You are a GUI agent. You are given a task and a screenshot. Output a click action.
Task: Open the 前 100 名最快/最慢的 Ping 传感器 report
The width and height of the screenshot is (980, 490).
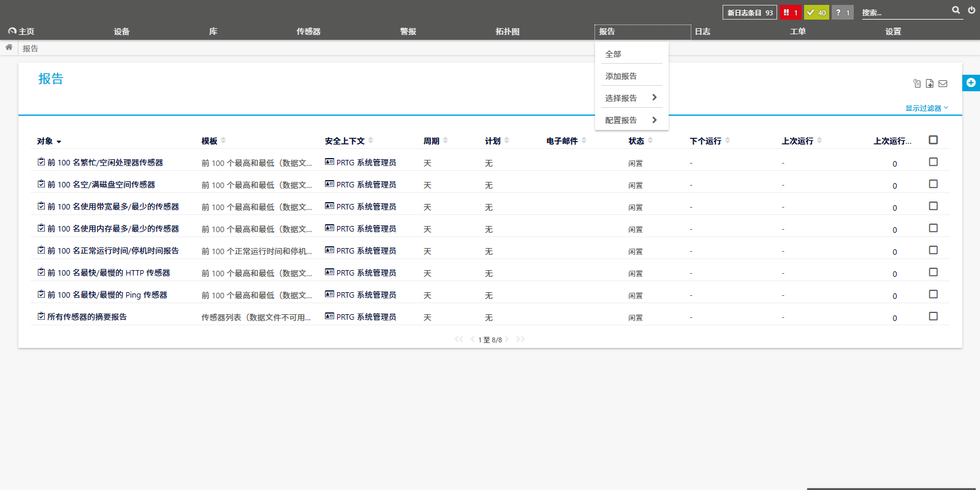click(107, 295)
